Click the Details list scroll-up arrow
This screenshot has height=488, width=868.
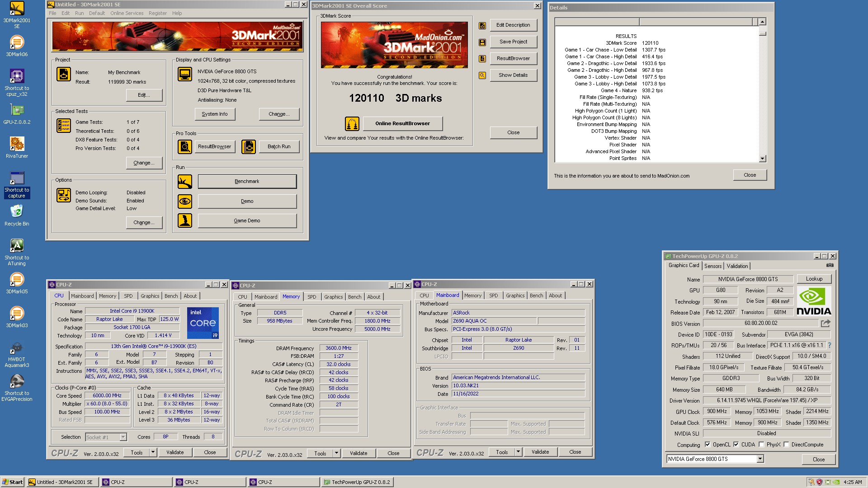click(x=762, y=22)
